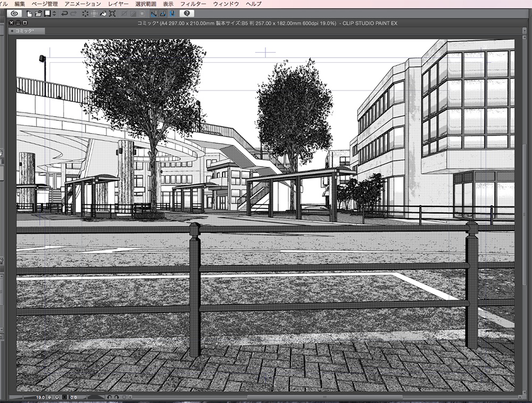532x403 pixels.
Task: Toggle snap to ruler
Action: 154,14
